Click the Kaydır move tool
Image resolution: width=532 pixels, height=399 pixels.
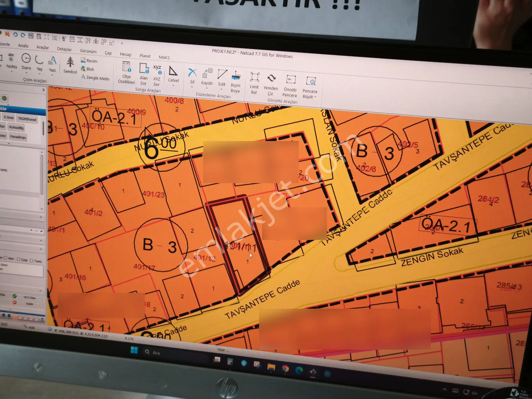207,77
